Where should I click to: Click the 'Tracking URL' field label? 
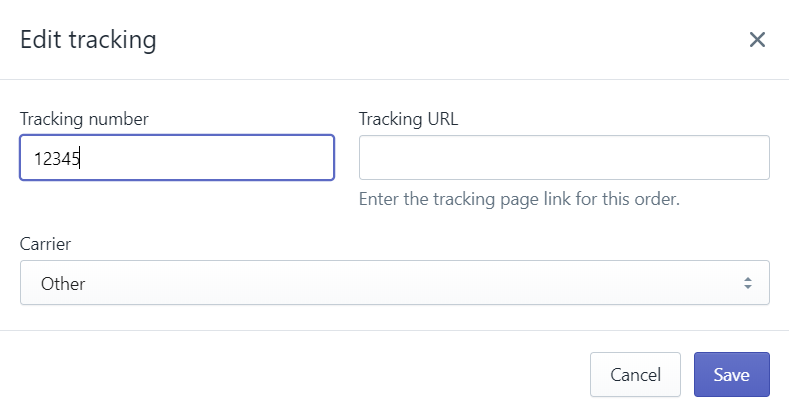[408, 119]
